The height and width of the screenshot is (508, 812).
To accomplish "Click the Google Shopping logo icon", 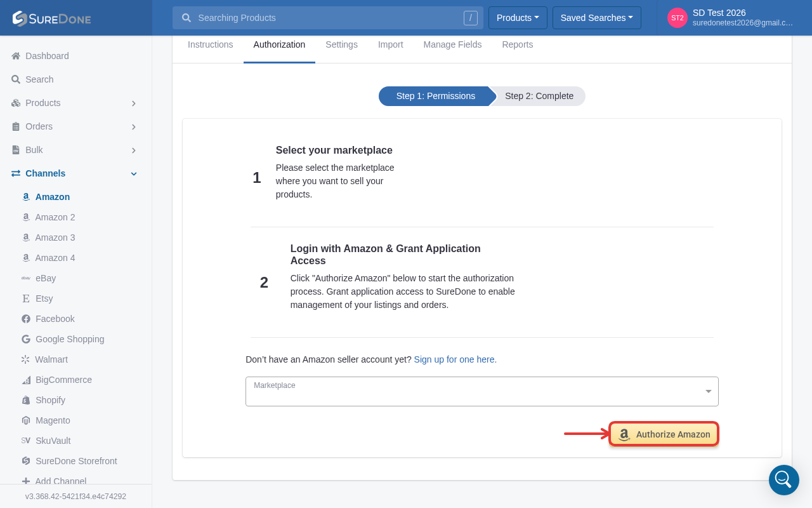I will 26,339.
